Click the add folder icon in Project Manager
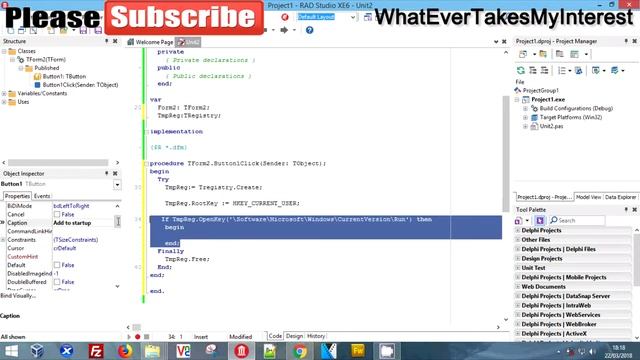Image resolution: width=640 pixels, height=360 pixels. tap(543, 54)
